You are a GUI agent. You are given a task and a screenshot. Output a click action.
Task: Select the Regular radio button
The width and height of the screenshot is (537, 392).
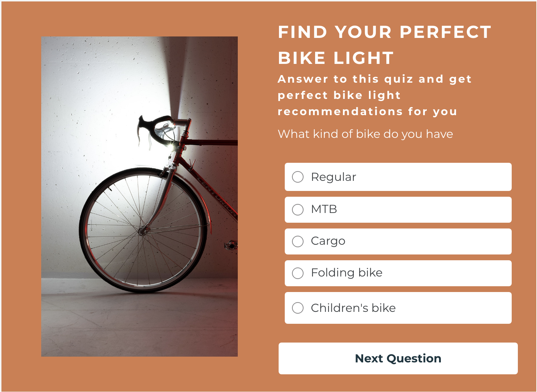pyautogui.click(x=298, y=177)
